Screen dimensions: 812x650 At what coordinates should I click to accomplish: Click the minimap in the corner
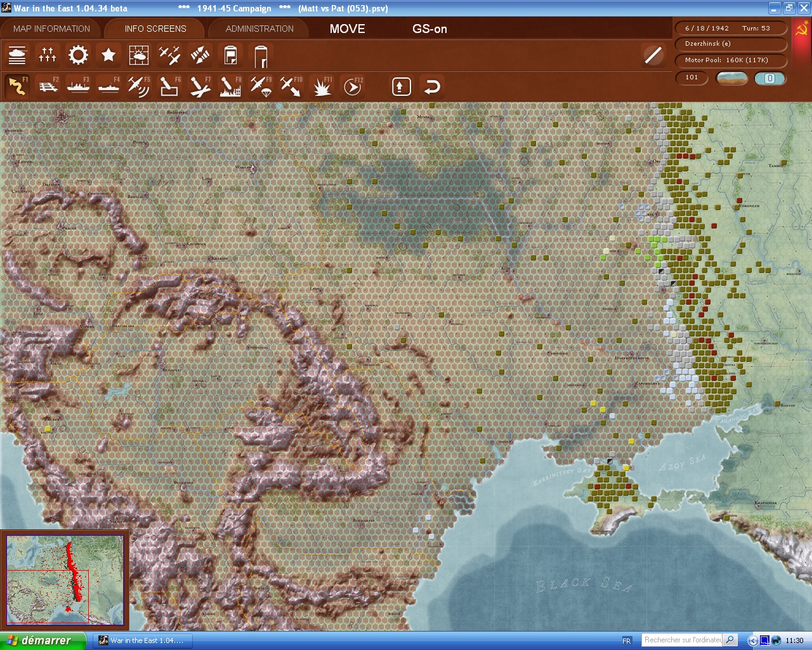pyautogui.click(x=65, y=580)
